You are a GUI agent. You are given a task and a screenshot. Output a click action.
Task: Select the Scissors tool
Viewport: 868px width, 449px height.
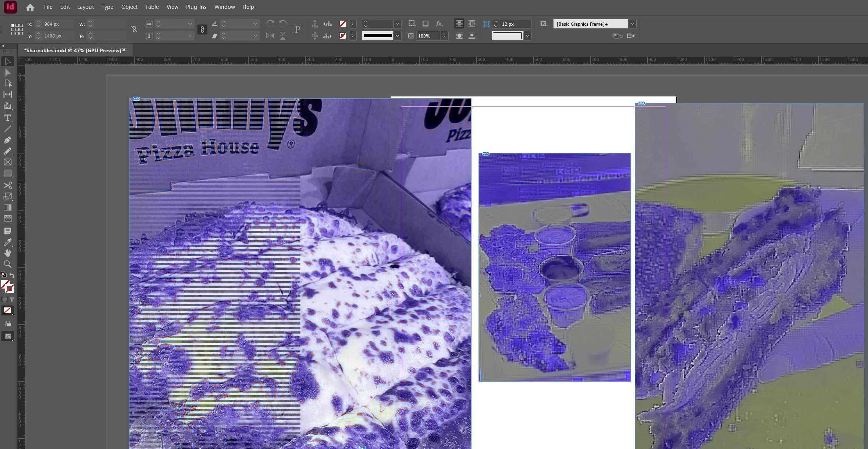click(7, 185)
